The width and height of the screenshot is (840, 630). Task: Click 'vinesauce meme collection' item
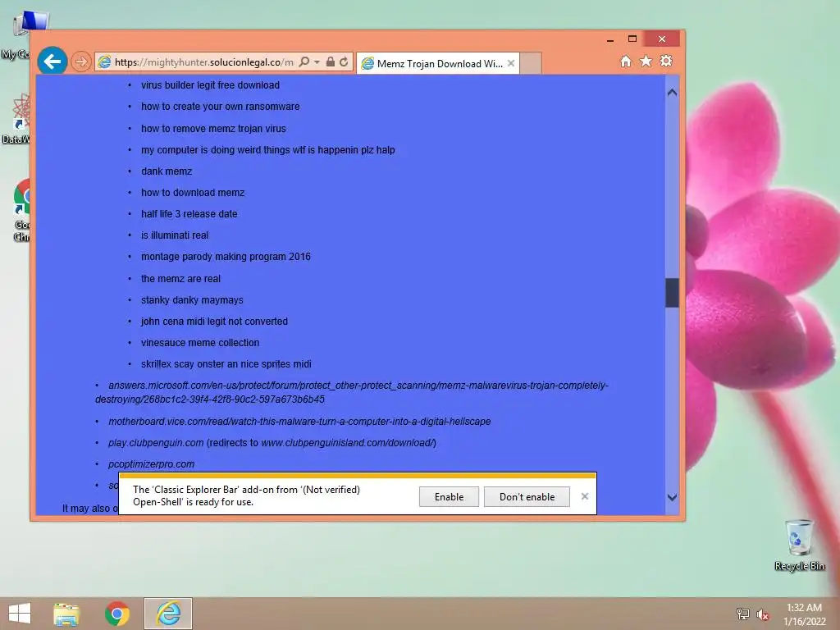point(200,343)
